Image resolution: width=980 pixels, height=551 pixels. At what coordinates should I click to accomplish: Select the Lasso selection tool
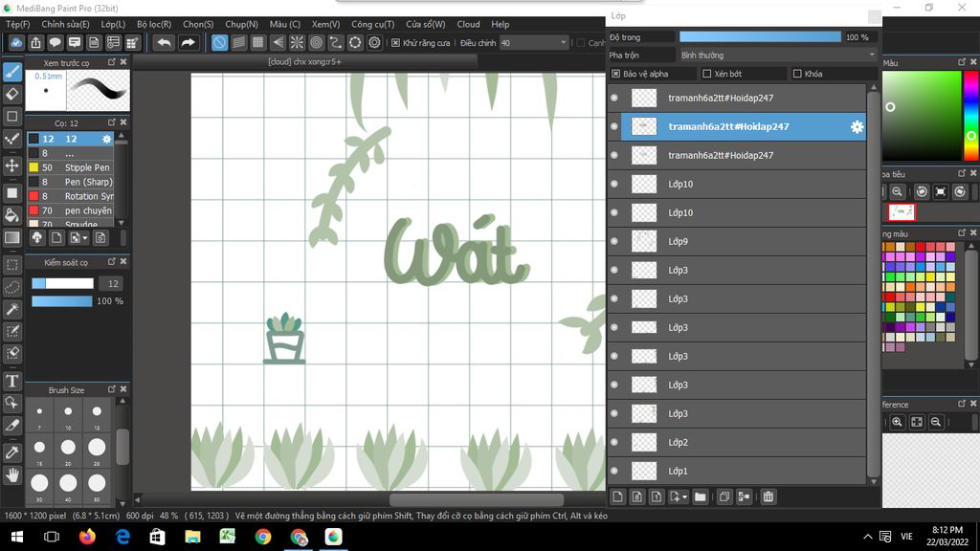(11, 287)
